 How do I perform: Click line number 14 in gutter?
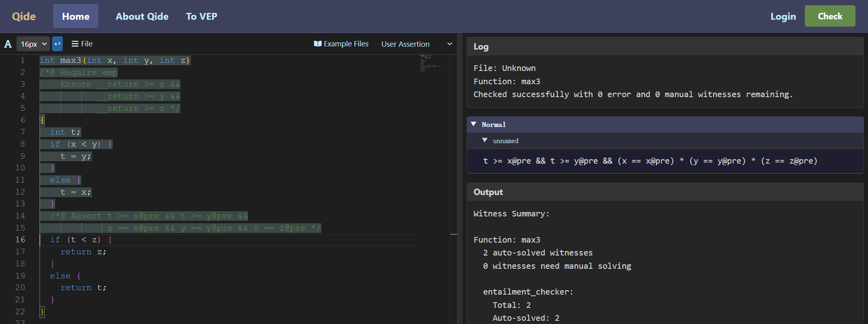pyautogui.click(x=20, y=216)
